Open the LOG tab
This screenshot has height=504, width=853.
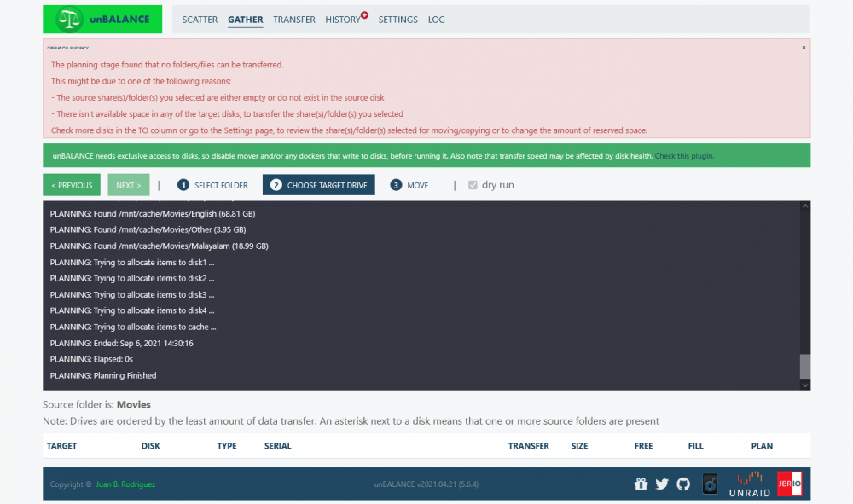pyautogui.click(x=436, y=20)
